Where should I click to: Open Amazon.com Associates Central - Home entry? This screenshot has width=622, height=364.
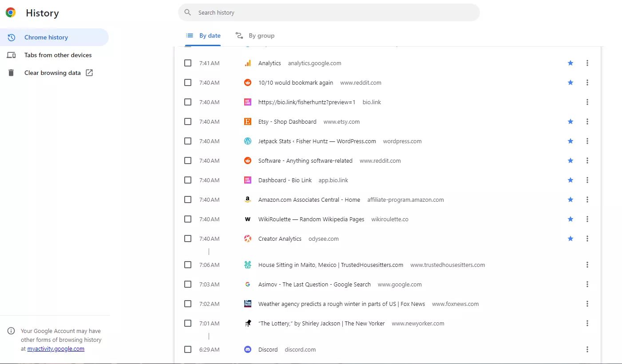pyautogui.click(x=309, y=200)
